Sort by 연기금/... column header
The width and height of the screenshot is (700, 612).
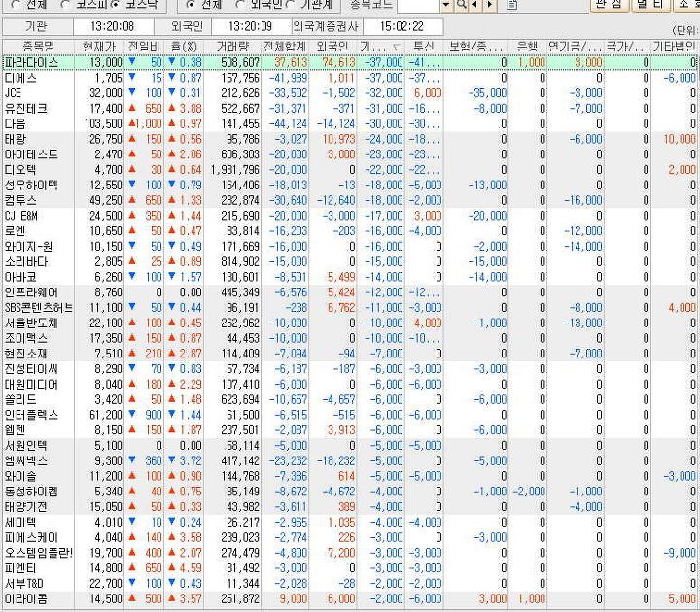click(576, 47)
